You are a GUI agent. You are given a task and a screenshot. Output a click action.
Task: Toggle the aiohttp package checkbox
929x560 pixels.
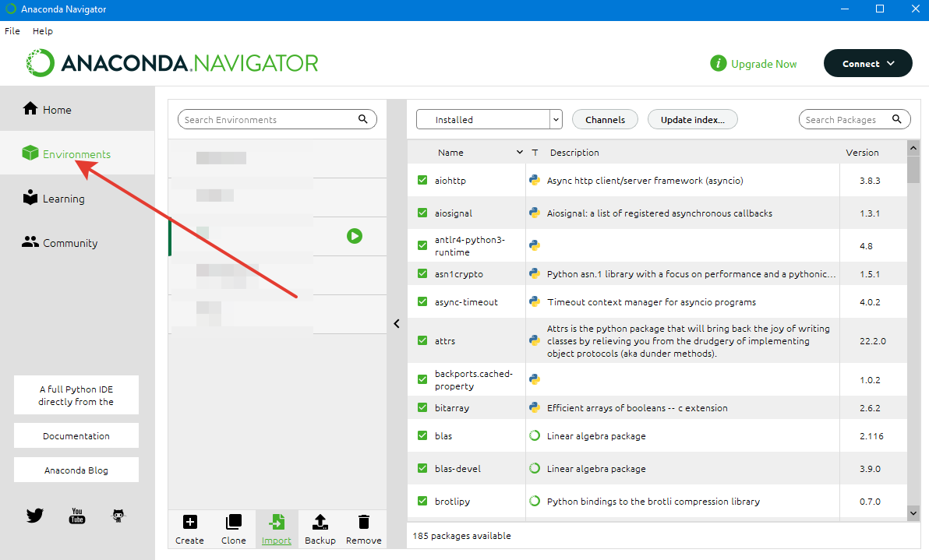click(422, 180)
